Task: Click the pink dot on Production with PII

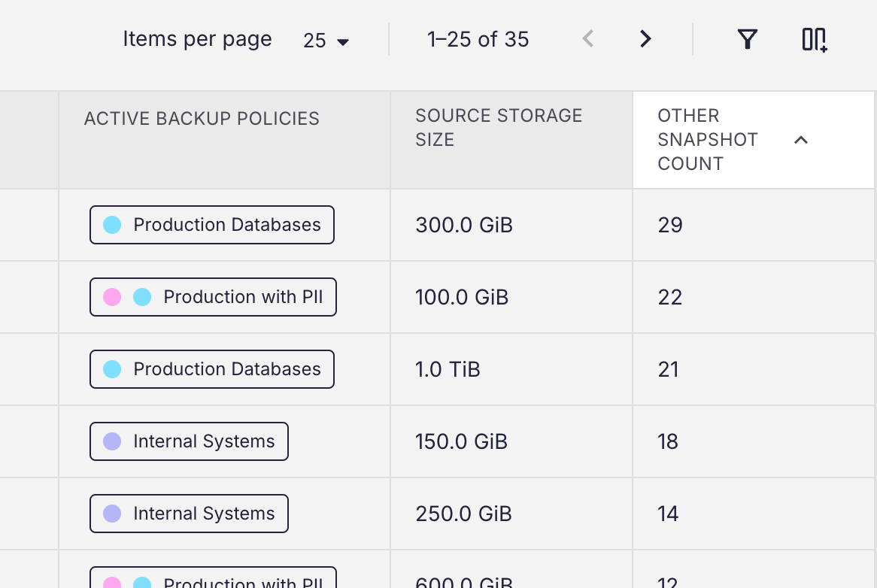Action: point(112,297)
